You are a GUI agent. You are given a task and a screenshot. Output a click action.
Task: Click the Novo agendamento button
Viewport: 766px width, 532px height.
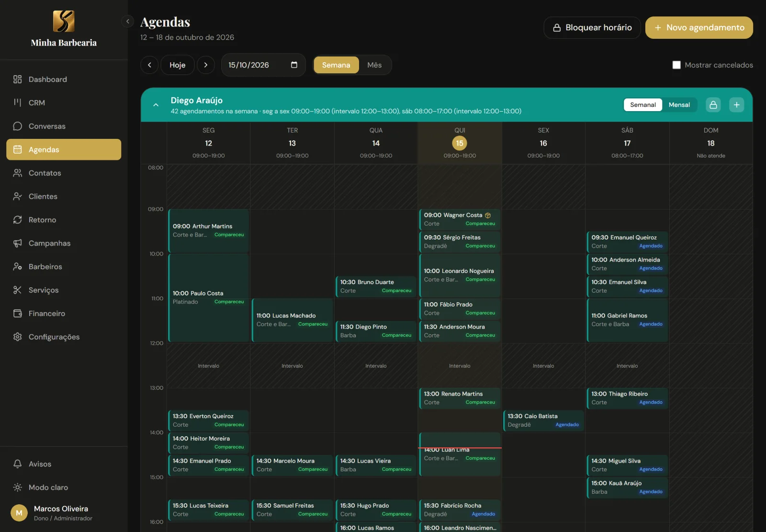click(x=699, y=28)
